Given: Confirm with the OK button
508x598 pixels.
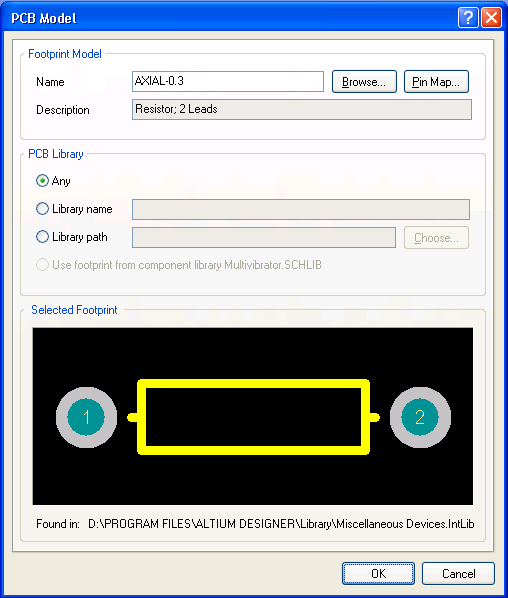Looking at the screenshot, I should (x=378, y=573).
